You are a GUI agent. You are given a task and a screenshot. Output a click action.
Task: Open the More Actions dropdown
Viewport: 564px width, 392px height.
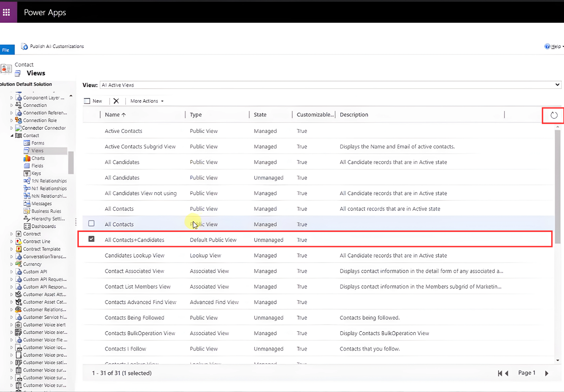point(147,101)
